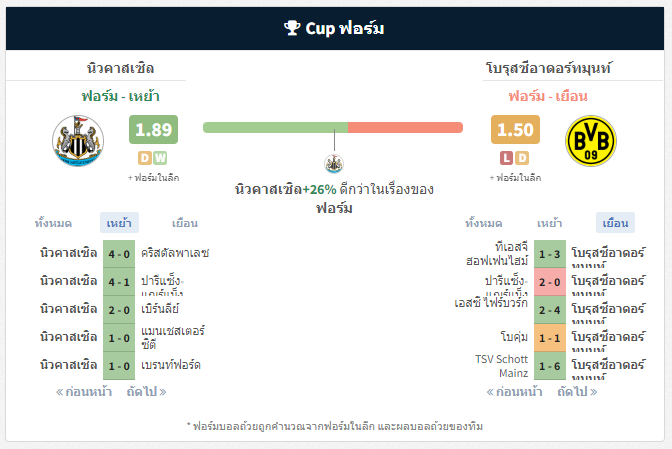672x449 pixels.
Task: Go to ก่อนหน้า under the Dortmund matches
Action: pyautogui.click(x=514, y=392)
